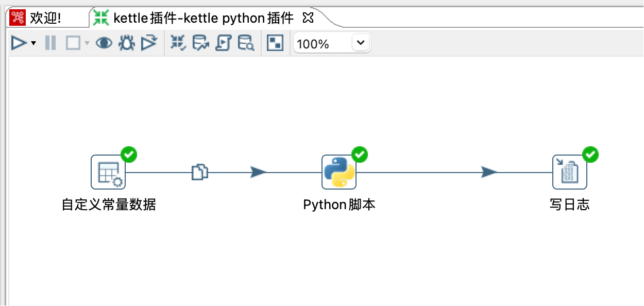Select the 自定义常量数据 step

pos(108,172)
